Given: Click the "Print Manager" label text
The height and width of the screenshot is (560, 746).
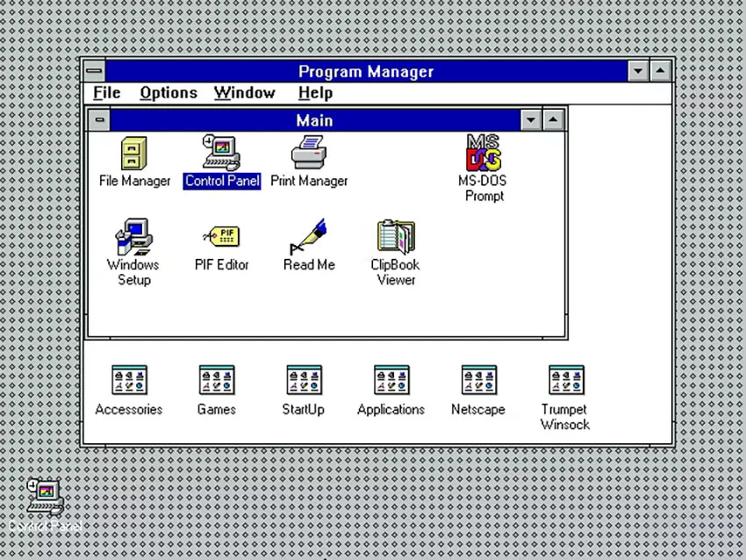Looking at the screenshot, I should click(x=309, y=181).
